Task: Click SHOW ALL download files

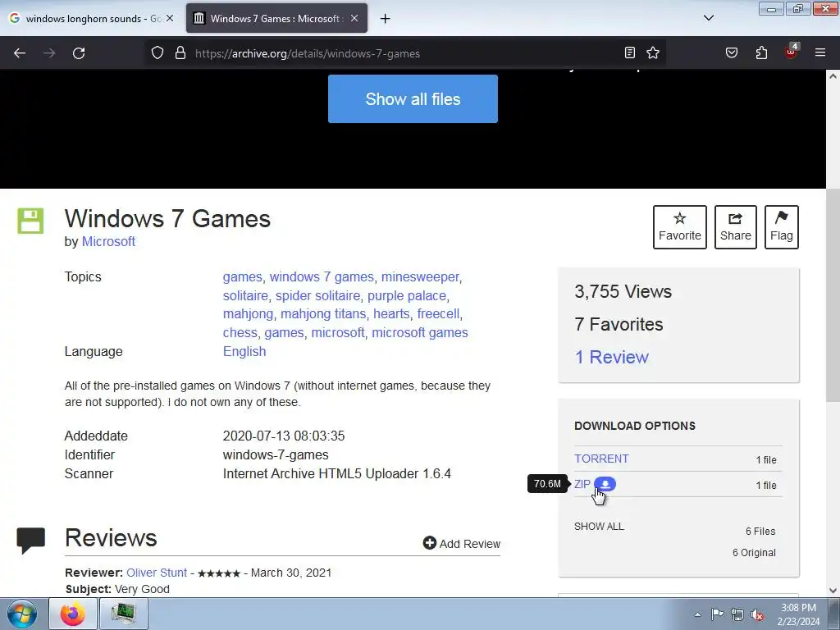Action: (599, 527)
